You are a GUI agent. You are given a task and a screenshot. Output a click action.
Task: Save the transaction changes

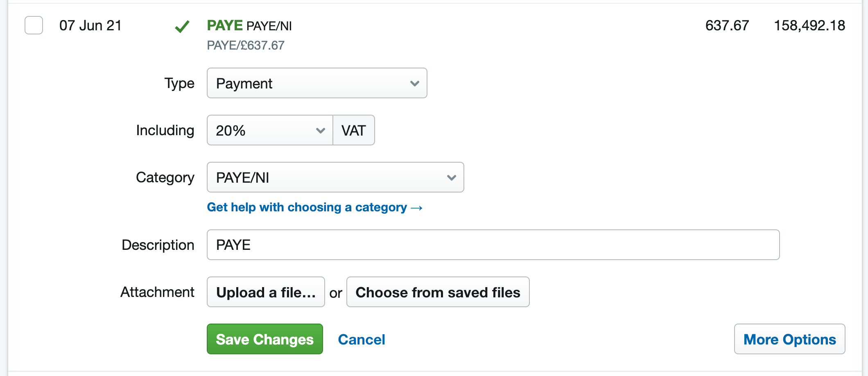click(x=264, y=339)
